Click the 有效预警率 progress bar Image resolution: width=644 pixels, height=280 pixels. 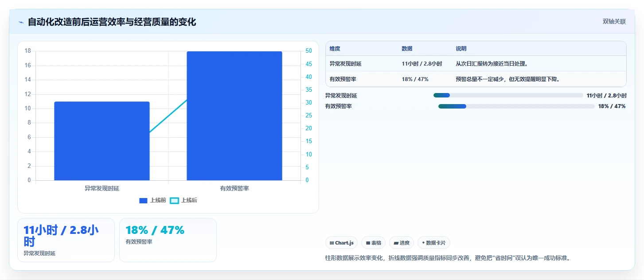516,106
